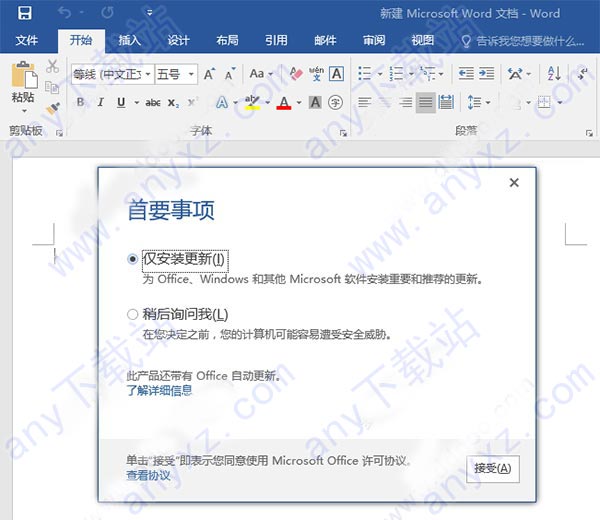The width and height of the screenshot is (600, 520).
Task: Open the 了解详细信息 link
Action: click(159, 390)
